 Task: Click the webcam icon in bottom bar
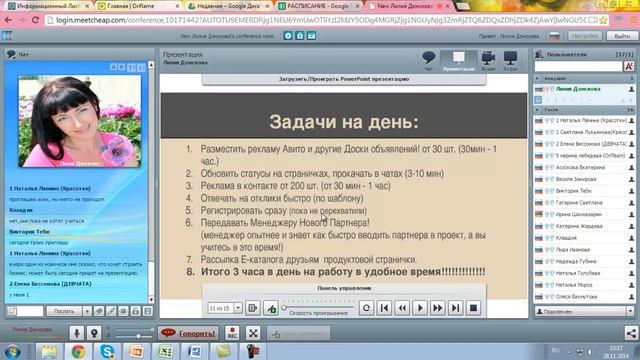pos(94,333)
